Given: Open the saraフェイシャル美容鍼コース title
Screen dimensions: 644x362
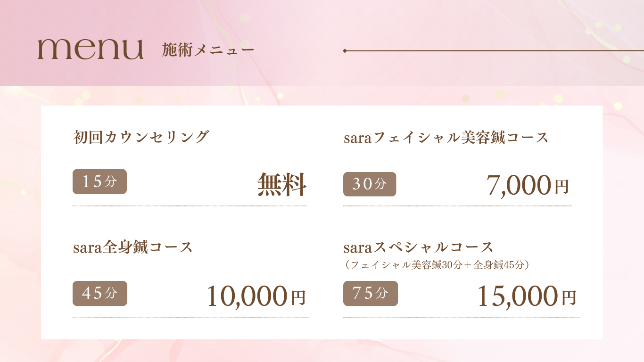Looking at the screenshot, I should click(446, 138).
